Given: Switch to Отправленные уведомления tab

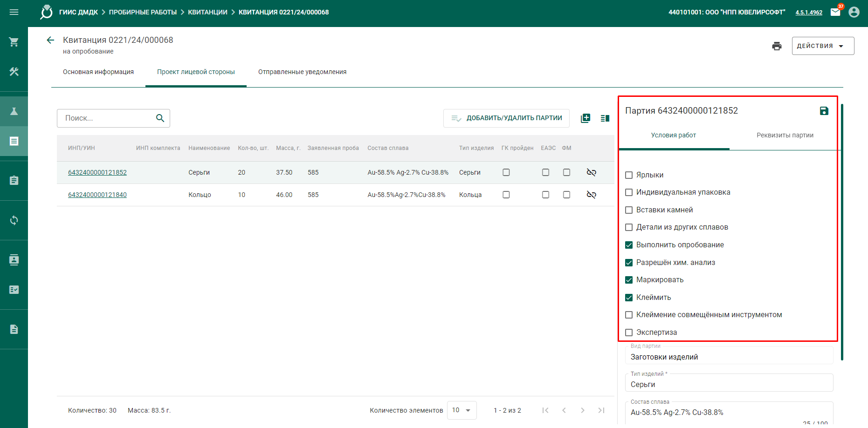Looking at the screenshot, I should click(x=303, y=72).
